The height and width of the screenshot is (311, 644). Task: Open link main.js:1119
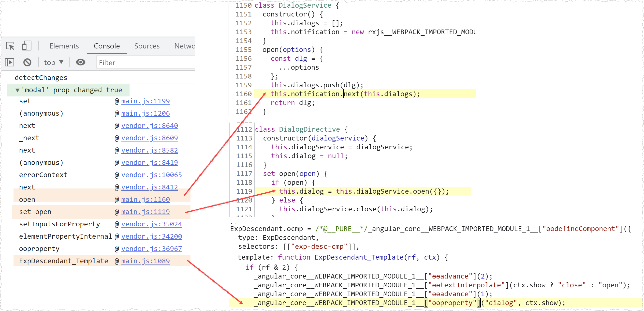coord(146,212)
